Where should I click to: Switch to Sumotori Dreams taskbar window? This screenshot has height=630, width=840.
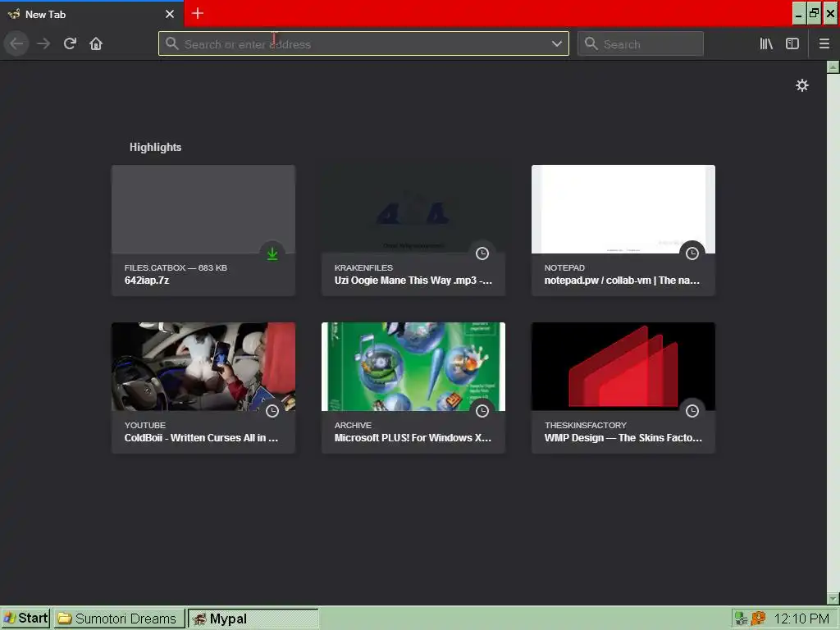coord(119,619)
